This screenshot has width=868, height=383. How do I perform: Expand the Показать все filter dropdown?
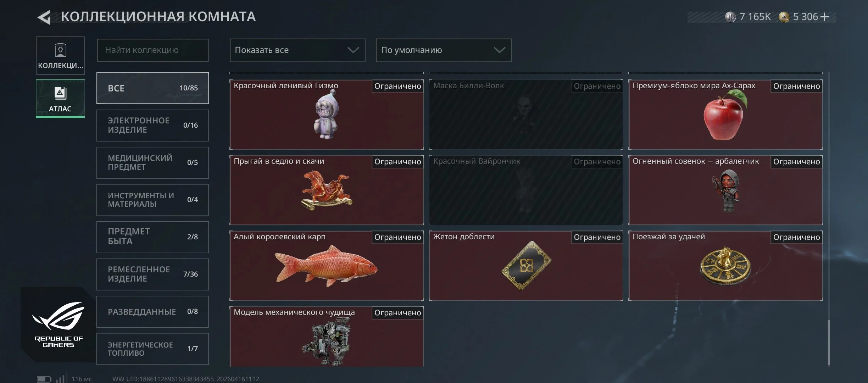(297, 50)
